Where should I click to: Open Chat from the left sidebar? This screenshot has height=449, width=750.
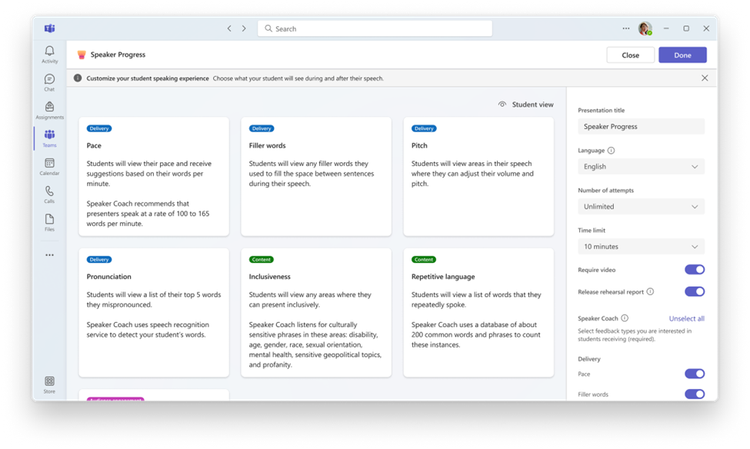tap(49, 82)
